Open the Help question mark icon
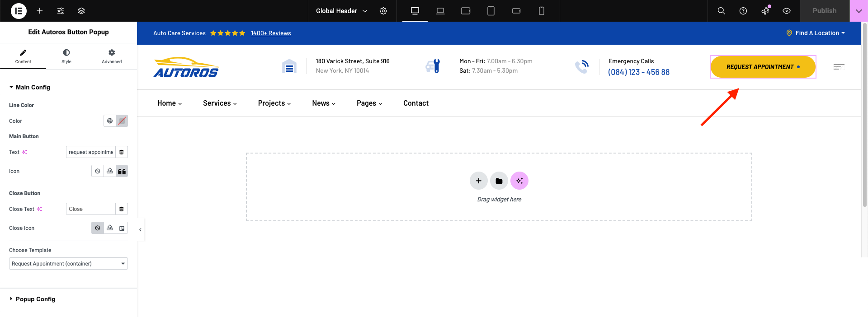Image resolution: width=868 pixels, height=317 pixels. [x=743, y=11]
